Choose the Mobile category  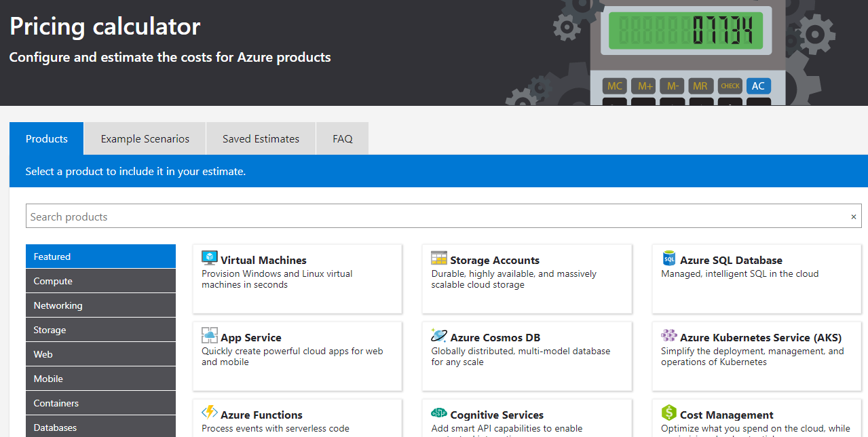pyautogui.click(x=100, y=379)
